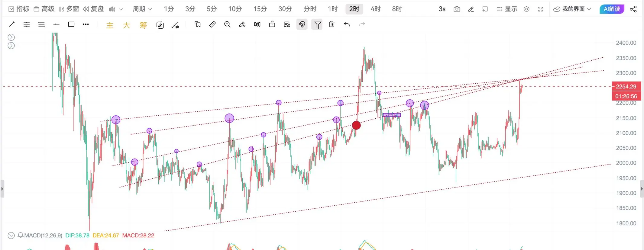This screenshot has width=644, height=250.
Task: Select the eraser brush tool
Action: [x=242, y=24]
